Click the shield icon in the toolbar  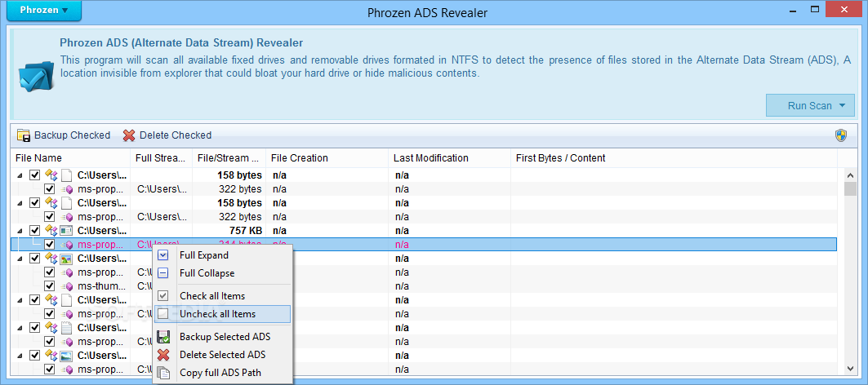tap(841, 135)
